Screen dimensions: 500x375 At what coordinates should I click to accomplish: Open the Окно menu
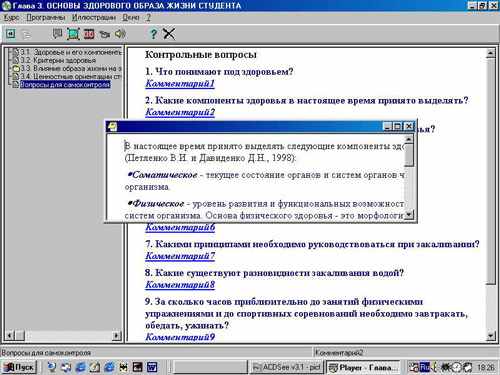pyautogui.click(x=131, y=17)
